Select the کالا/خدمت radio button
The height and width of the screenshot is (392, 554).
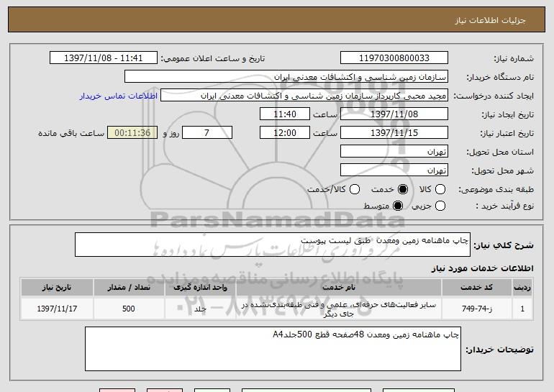coord(355,189)
